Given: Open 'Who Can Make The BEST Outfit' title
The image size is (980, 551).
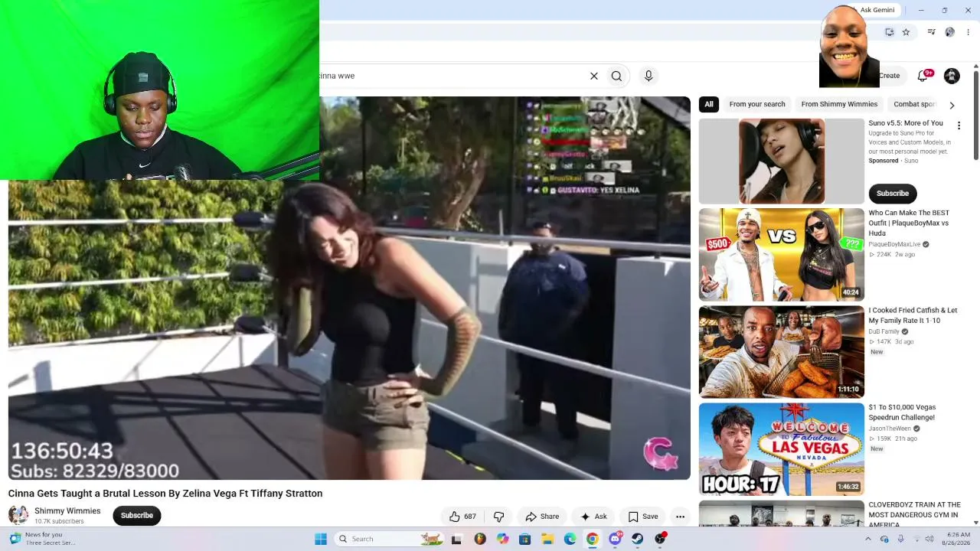Looking at the screenshot, I should coord(909,223).
